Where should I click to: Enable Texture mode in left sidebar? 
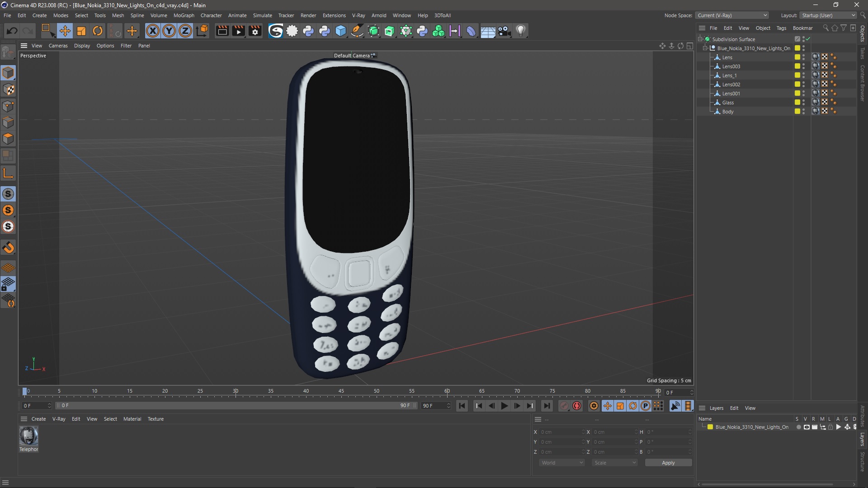click(x=8, y=89)
